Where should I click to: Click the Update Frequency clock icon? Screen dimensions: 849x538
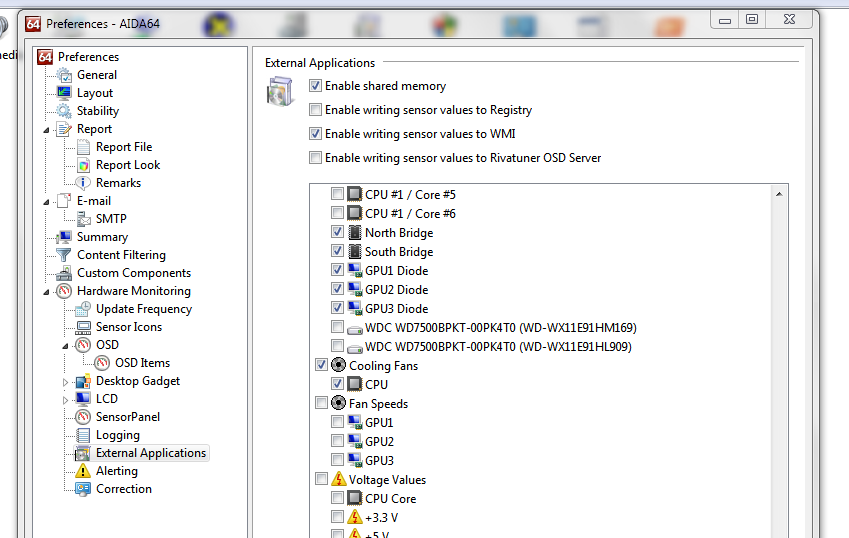click(x=84, y=309)
